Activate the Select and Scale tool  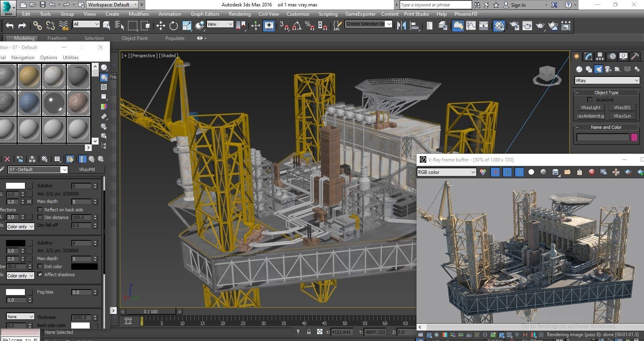(187, 26)
